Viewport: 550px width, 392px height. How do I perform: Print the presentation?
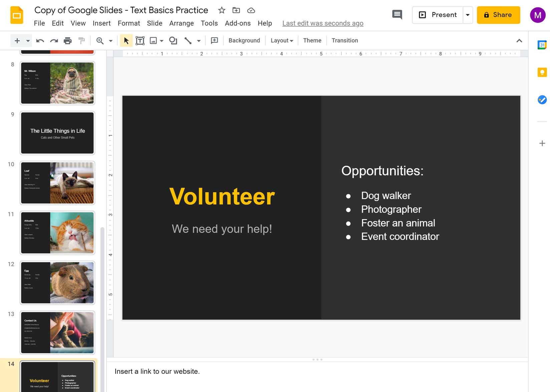tap(68, 40)
